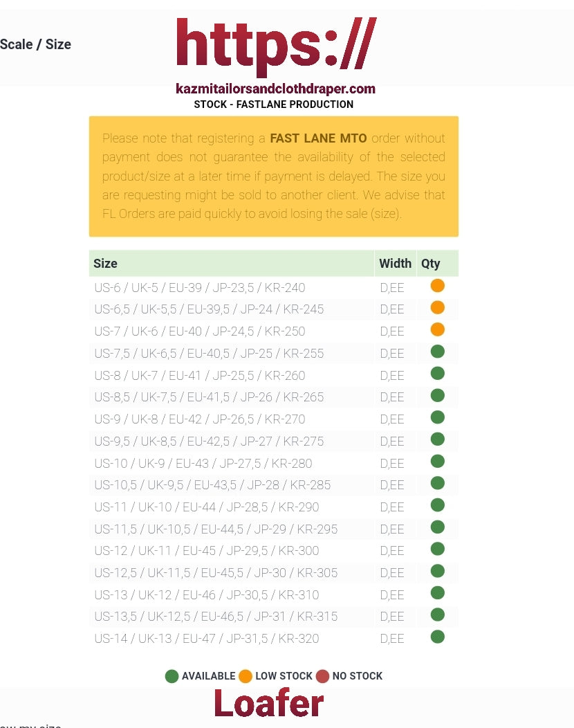Click the D,EE width for US-13
Viewport: 574px width, 728px height.
[391, 595]
